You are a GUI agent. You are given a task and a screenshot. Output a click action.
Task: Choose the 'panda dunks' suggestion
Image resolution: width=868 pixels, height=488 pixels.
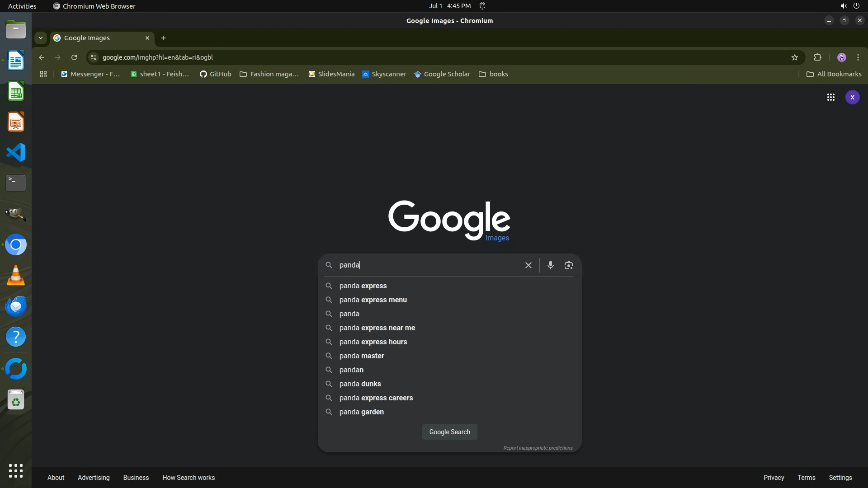[x=360, y=384]
